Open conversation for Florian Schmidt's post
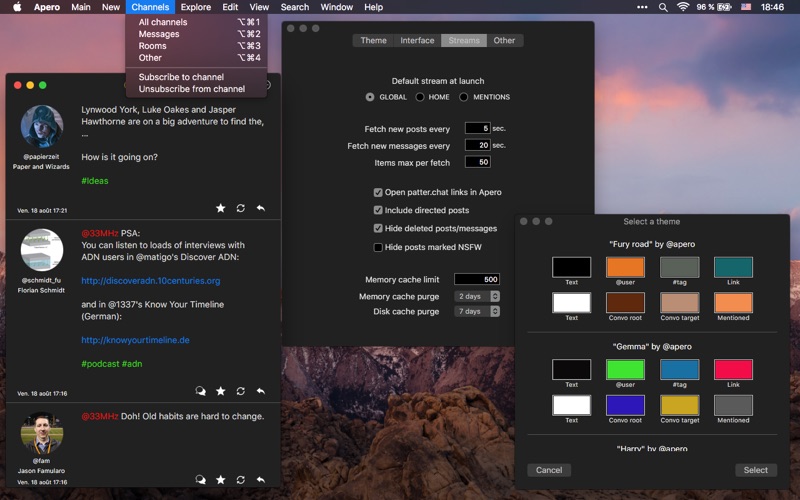Screen dimensions: 800x500 click(201, 391)
